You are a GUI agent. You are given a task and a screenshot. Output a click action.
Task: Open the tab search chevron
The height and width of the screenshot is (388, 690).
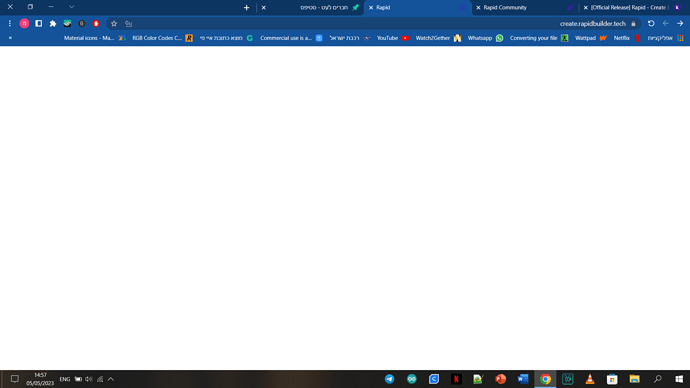[71, 7]
